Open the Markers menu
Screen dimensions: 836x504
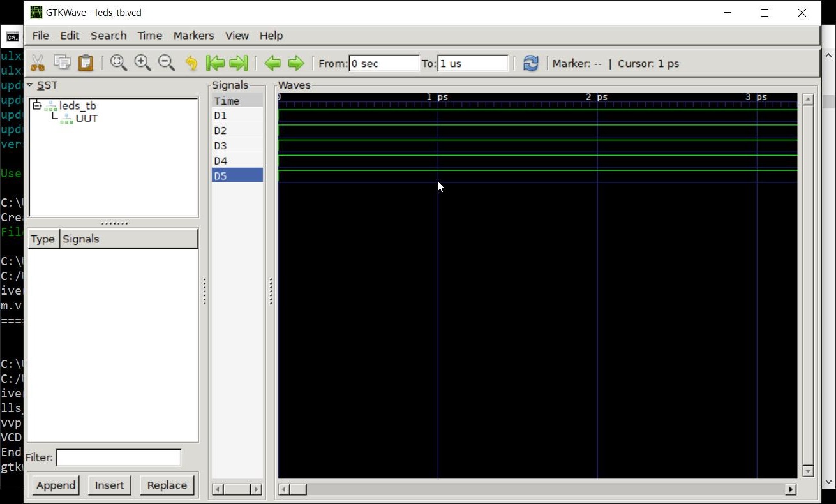coord(193,36)
